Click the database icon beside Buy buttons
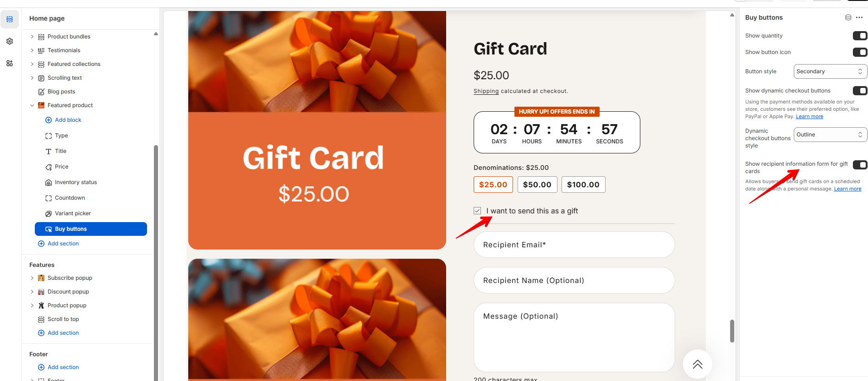Viewport: 868px width, 381px height. 848,17
